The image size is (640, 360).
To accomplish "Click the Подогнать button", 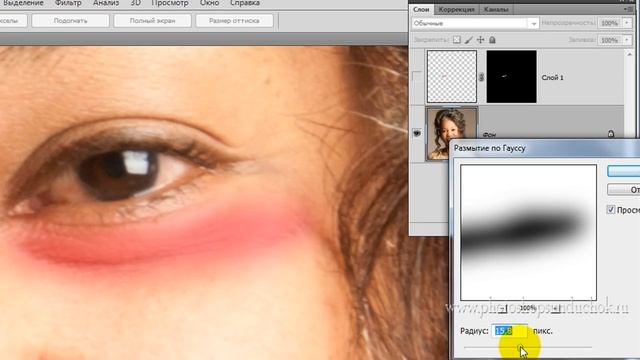I will click(71, 20).
